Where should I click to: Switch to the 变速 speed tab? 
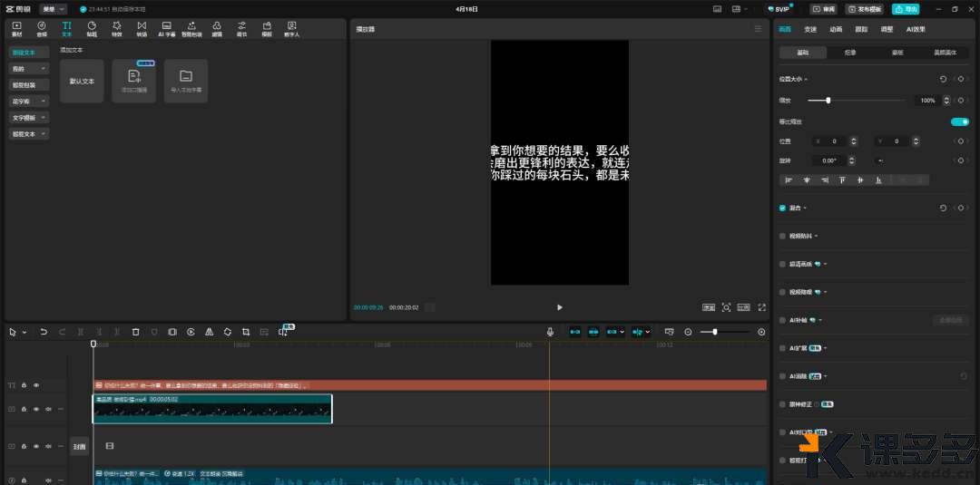(810, 29)
